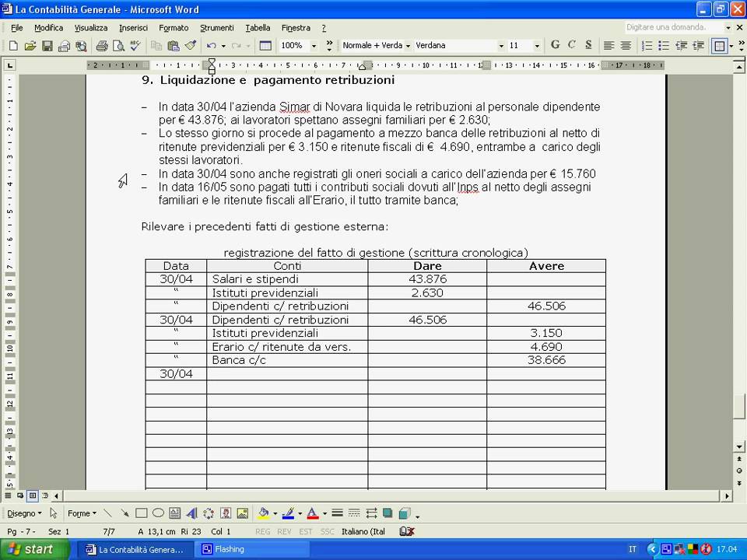Choose arrow style in Drawing toolbar
The width and height of the screenshot is (747, 560).
pyautogui.click(x=371, y=513)
